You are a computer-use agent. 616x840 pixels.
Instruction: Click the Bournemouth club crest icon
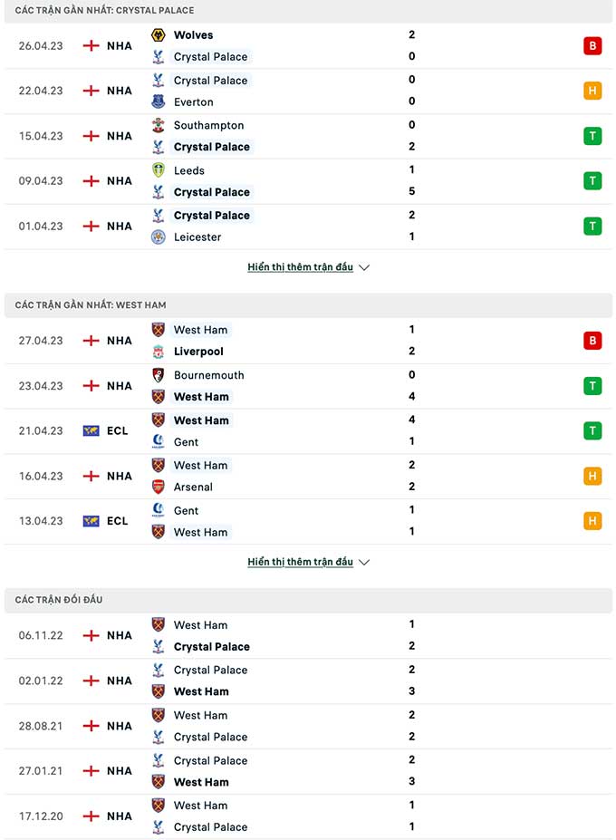[158, 375]
